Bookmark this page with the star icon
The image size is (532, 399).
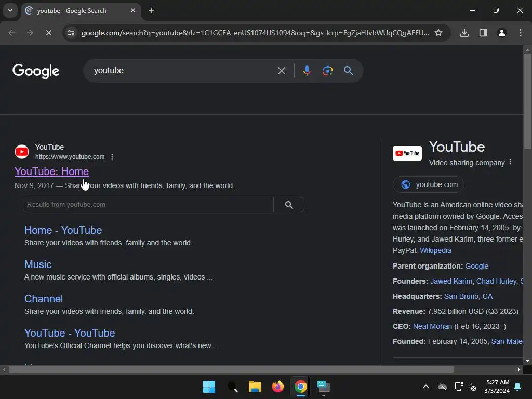pyautogui.click(x=438, y=33)
